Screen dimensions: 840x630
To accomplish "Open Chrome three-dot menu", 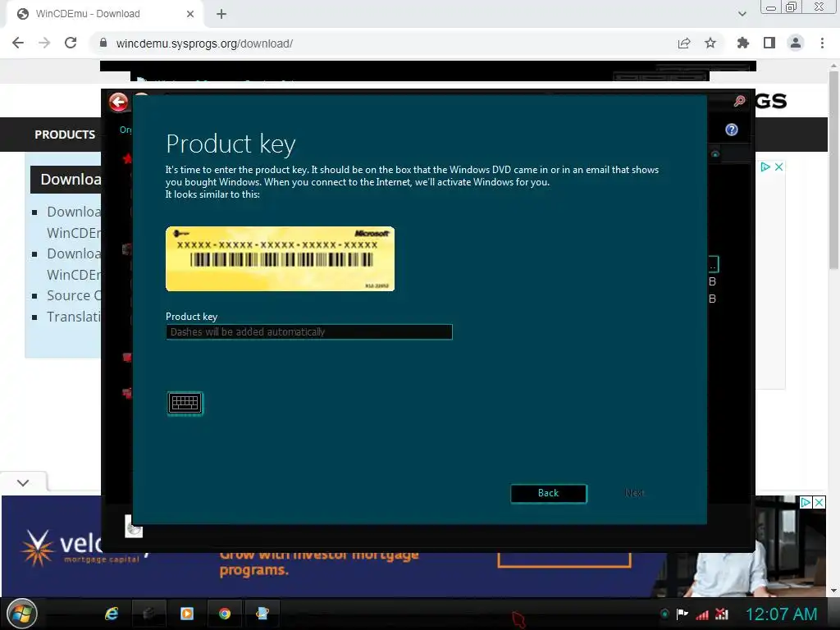I will [x=822, y=43].
